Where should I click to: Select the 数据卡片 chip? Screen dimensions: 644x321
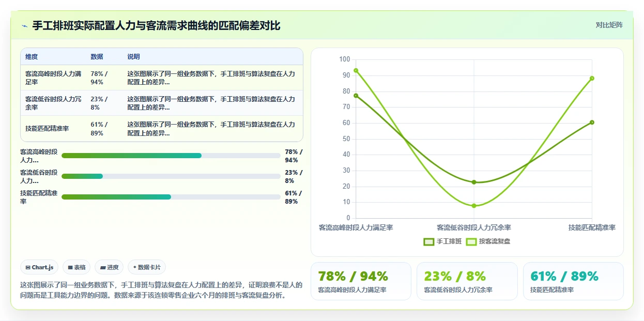point(147,267)
